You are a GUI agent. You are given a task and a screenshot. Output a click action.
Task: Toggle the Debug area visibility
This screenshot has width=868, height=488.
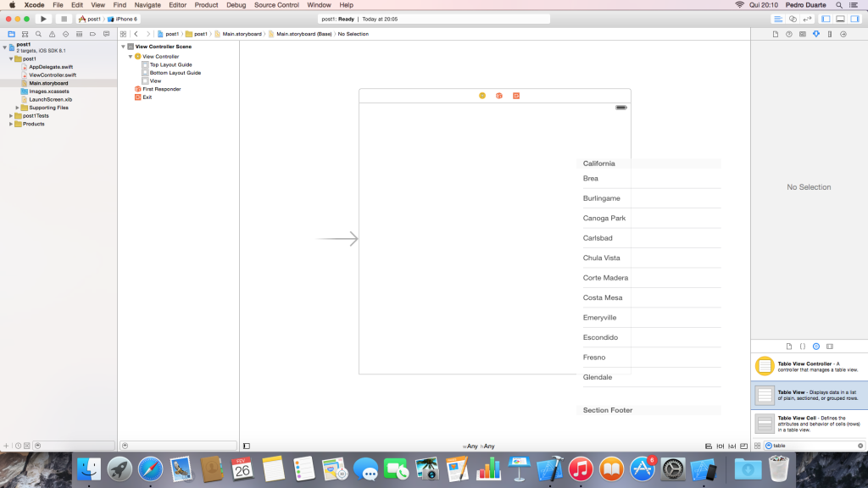(840, 19)
